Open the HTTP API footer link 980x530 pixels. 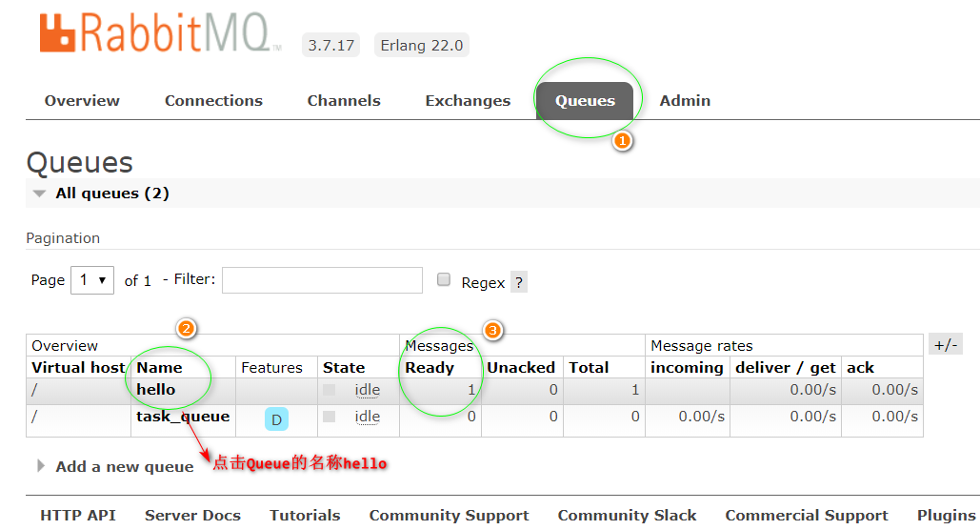(78, 515)
